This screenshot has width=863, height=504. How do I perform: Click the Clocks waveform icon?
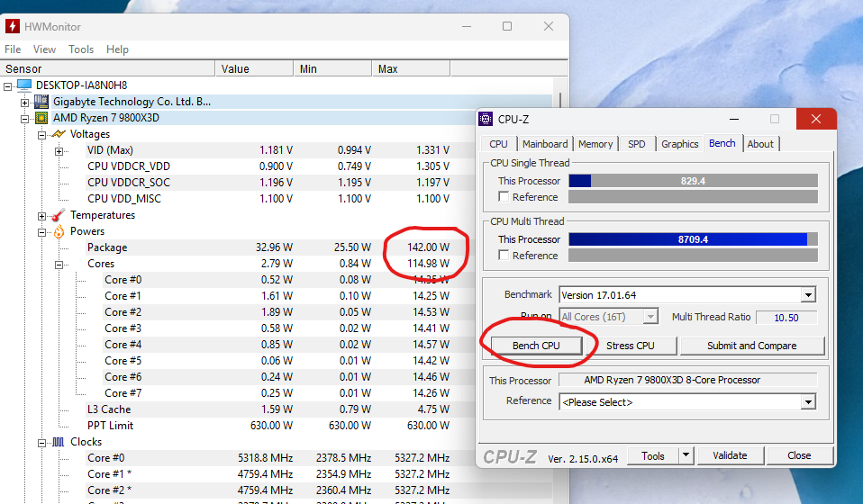(x=59, y=442)
